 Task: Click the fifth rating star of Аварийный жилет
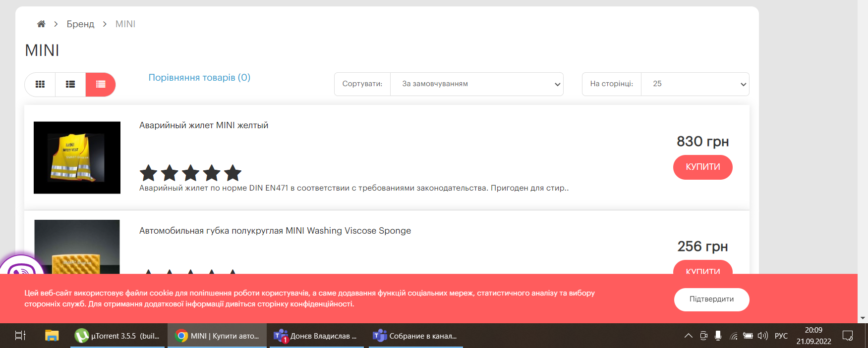(x=232, y=173)
